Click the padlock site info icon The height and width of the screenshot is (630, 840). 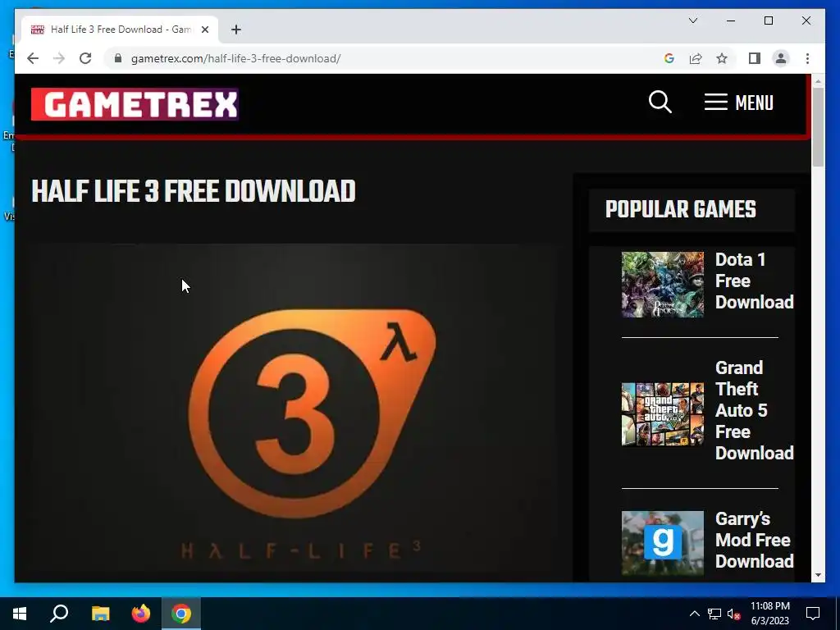pyautogui.click(x=118, y=58)
